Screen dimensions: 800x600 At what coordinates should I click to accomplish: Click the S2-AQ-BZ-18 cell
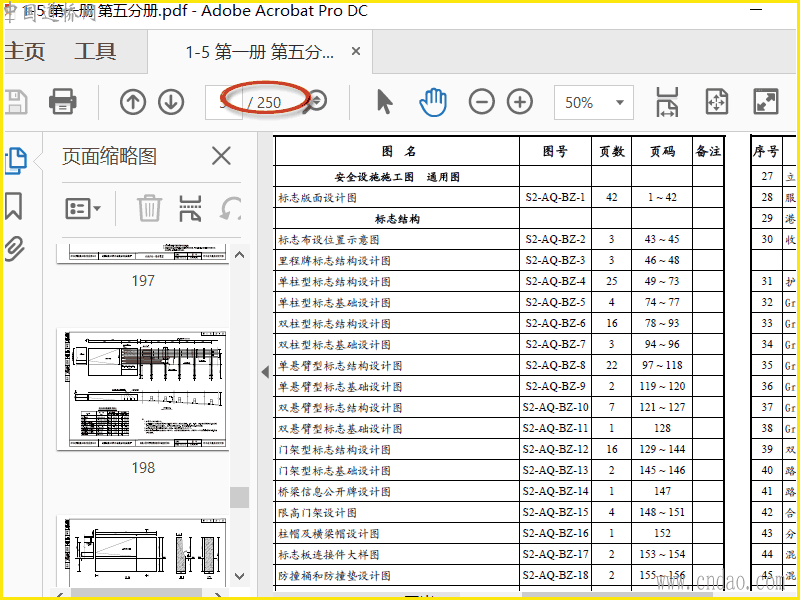(x=555, y=576)
